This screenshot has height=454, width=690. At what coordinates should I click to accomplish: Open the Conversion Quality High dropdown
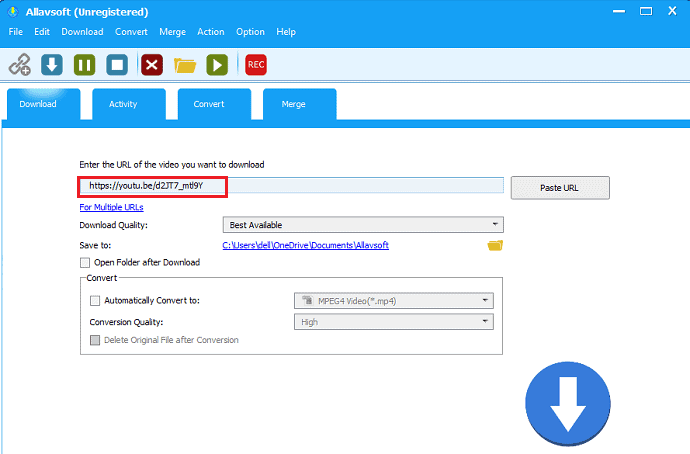click(x=393, y=322)
